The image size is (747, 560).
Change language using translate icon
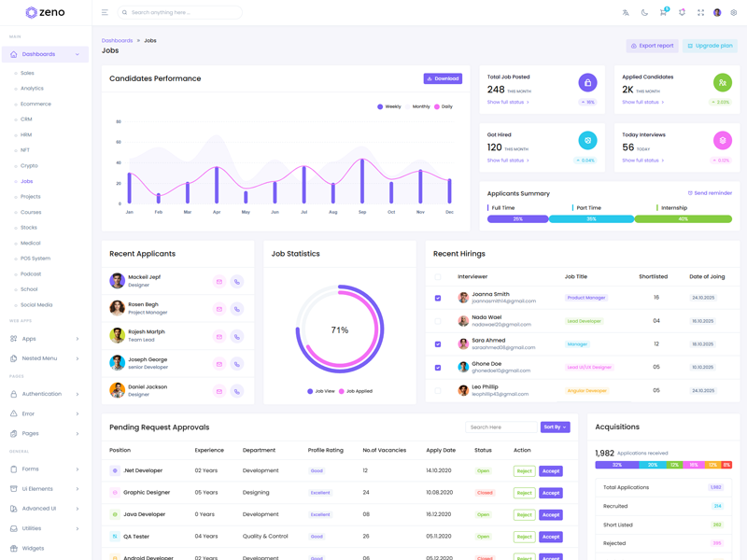tap(626, 13)
